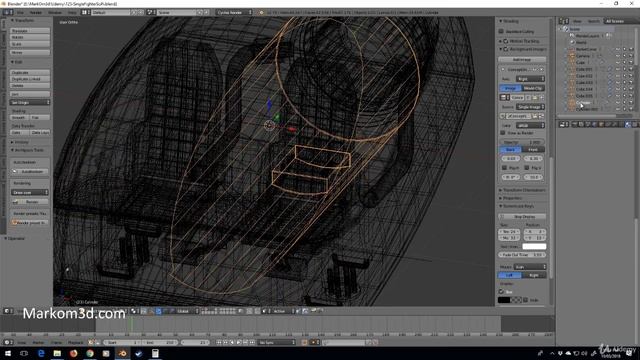Collapse the Background Images panel
Image resolution: width=640 pixels, height=360 pixels.
pyautogui.click(x=522, y=49)
